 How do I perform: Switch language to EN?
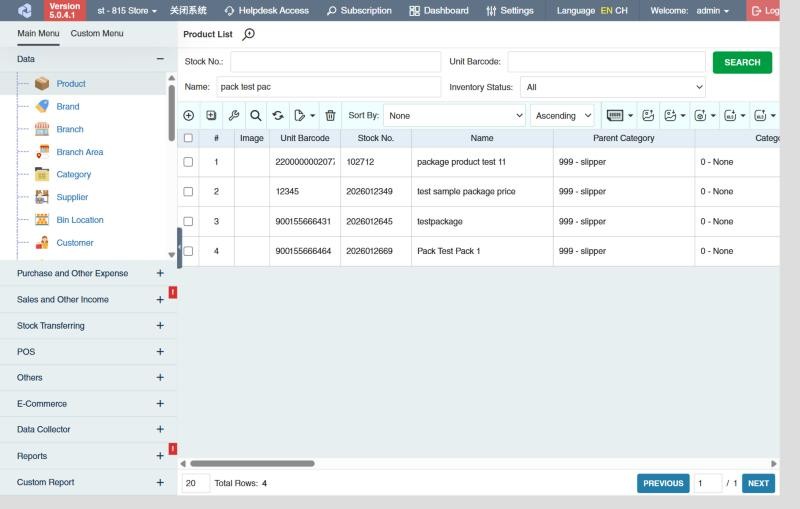click(606, 10)
